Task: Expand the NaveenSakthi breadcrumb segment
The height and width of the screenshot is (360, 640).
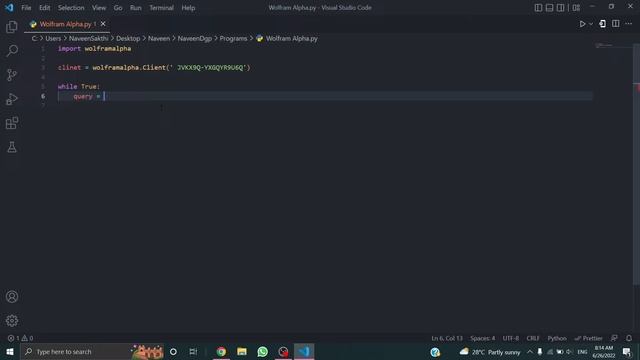Action: [89, 38]
